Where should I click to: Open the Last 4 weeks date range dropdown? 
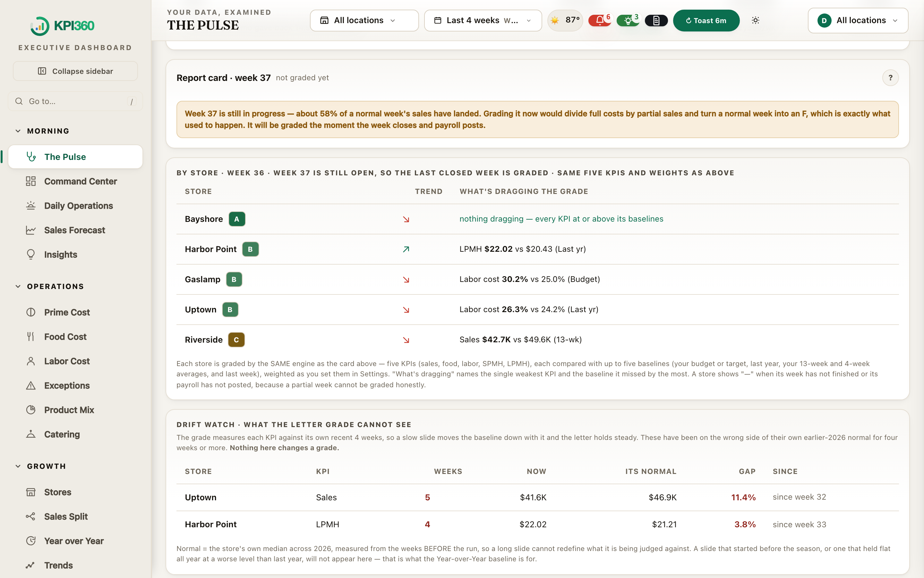pyautogui.click(x=483, y=20)
